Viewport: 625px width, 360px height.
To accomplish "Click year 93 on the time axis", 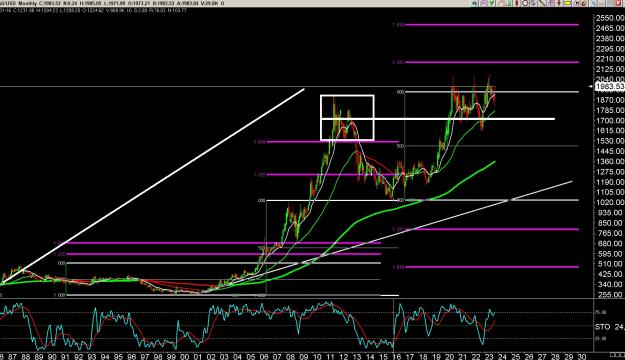I will (92, 356).
